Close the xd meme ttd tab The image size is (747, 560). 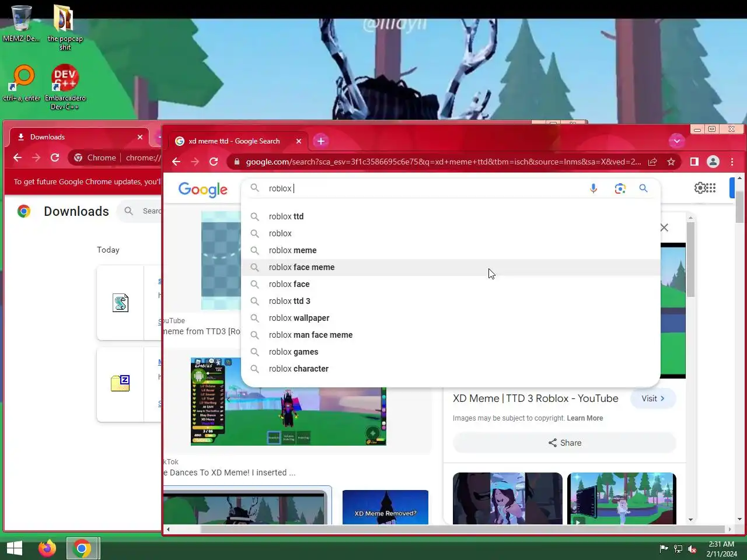coord(299,141)
